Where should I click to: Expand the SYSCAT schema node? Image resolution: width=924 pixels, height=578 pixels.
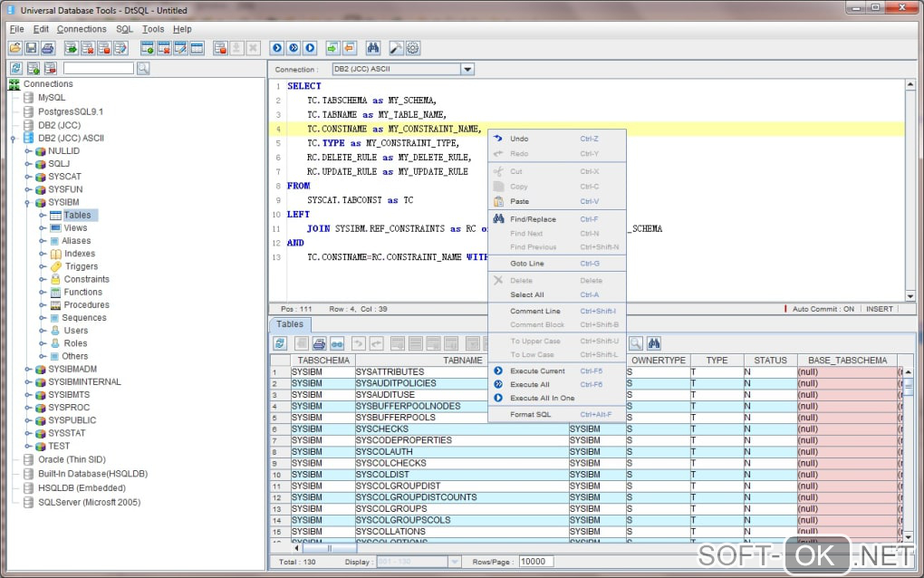[x=28, y=178]
